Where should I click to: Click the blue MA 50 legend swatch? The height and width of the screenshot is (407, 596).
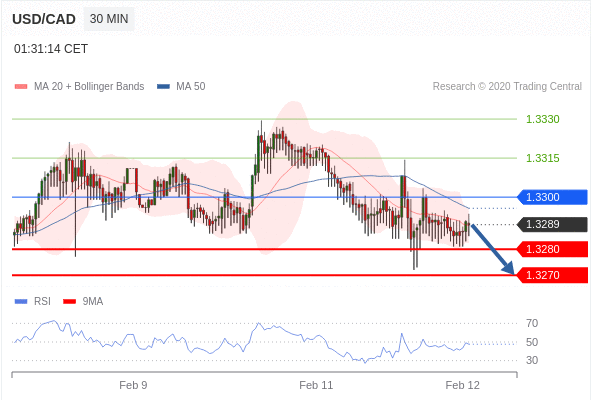[163, 87]
